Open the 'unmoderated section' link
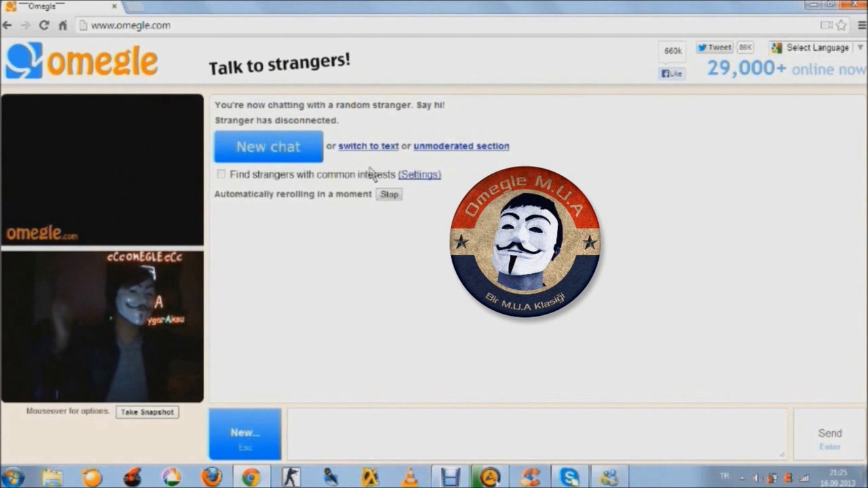Image resolution: width=868 pixels, height=488 pixels. click(461, 146)
